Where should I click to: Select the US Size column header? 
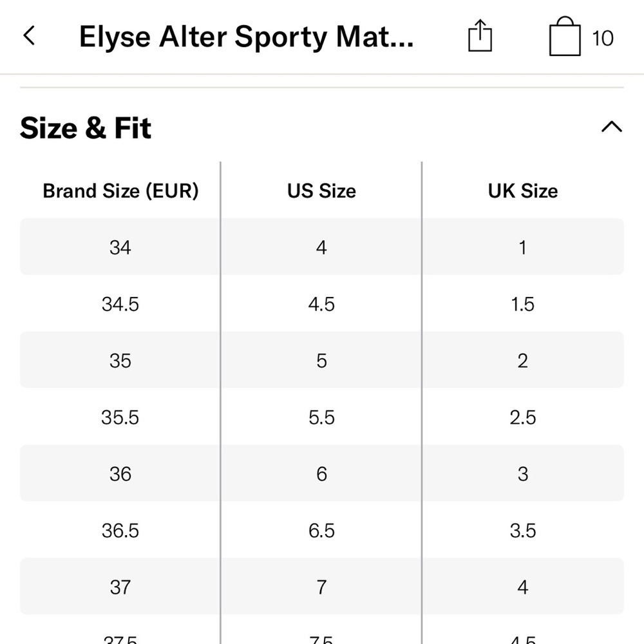pyautogui.click(x=321, y=191)
